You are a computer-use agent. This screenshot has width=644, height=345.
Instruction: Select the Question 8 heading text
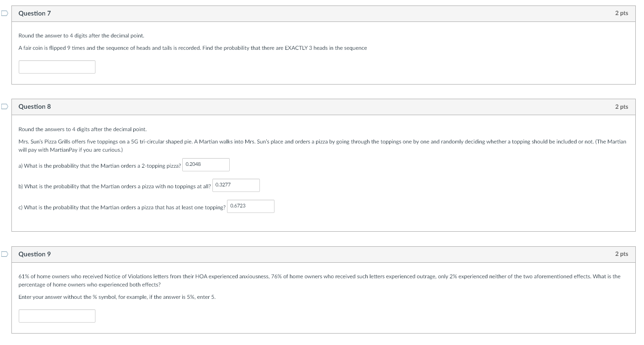pos(35,106)
